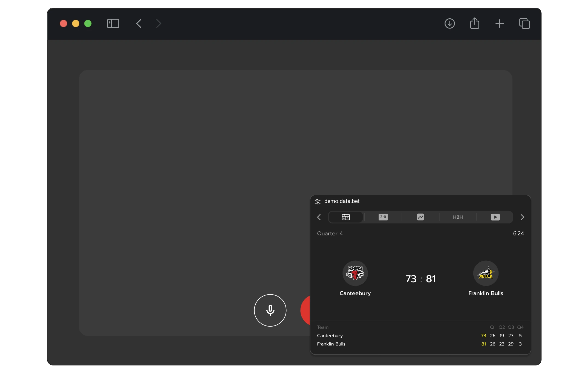The width and height of the screenshot is (588, 372).
Task: Show tab overview icon
Action: [524, 24]
